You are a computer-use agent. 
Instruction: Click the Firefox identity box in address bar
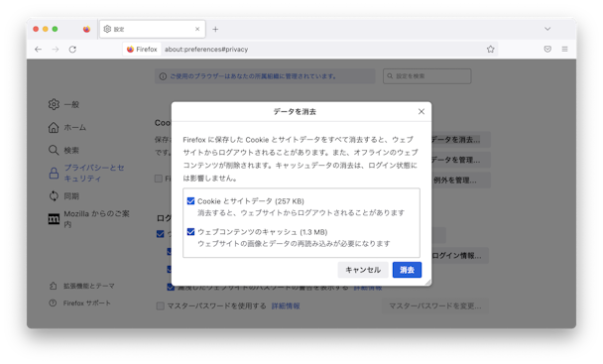pyautogui.click(x=142, y=50)
